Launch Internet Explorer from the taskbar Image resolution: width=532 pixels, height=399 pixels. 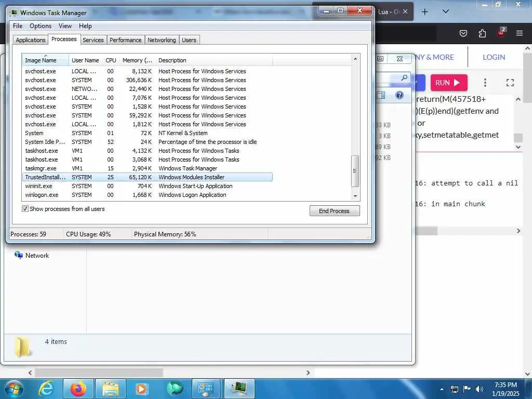point(46,389)
